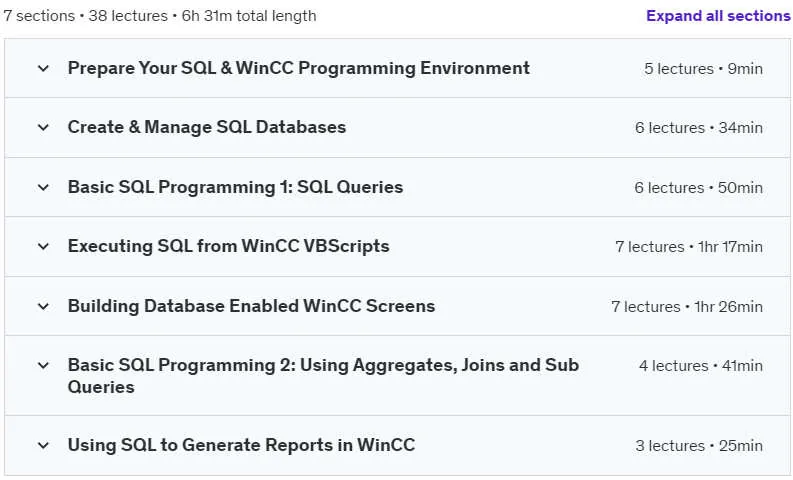Click the '6 lectures • 50min' label
The height and width of the screenshot is (480, 793).
[698, 188]
